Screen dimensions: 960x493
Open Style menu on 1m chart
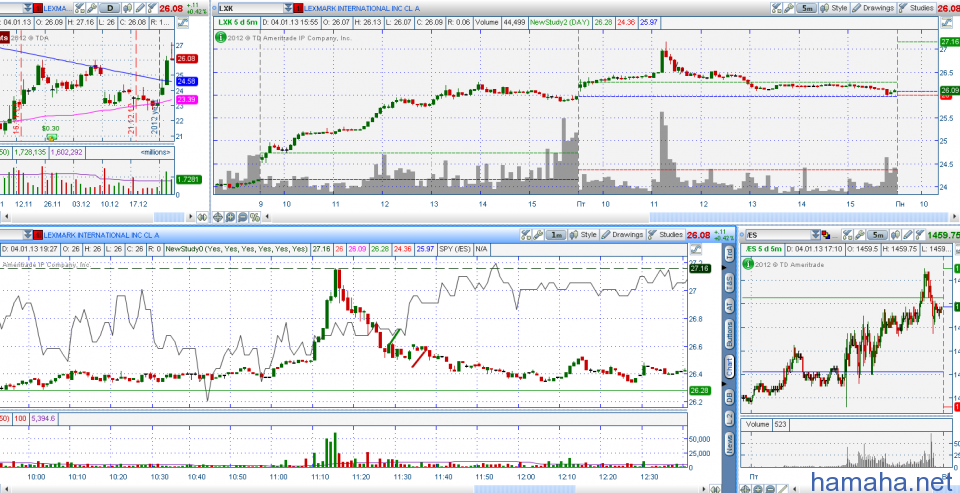(582, 235)
